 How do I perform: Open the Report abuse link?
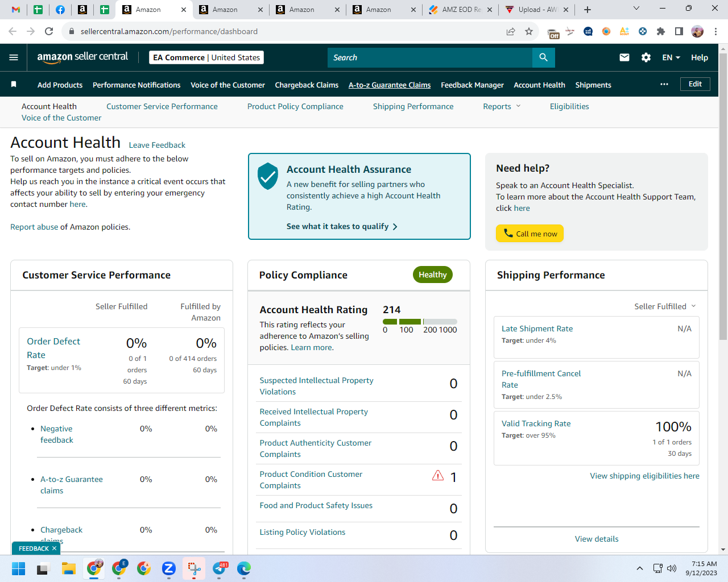click(34, 227)
